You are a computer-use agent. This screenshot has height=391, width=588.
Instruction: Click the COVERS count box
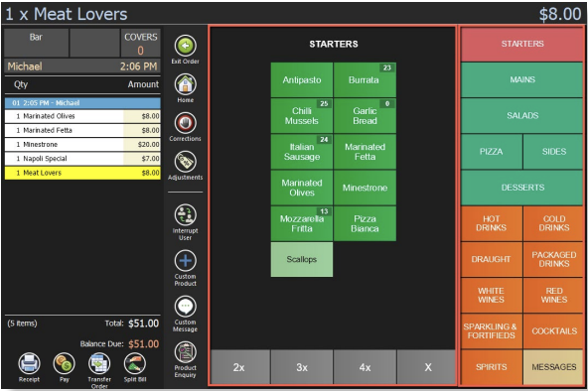pos(141,43)
